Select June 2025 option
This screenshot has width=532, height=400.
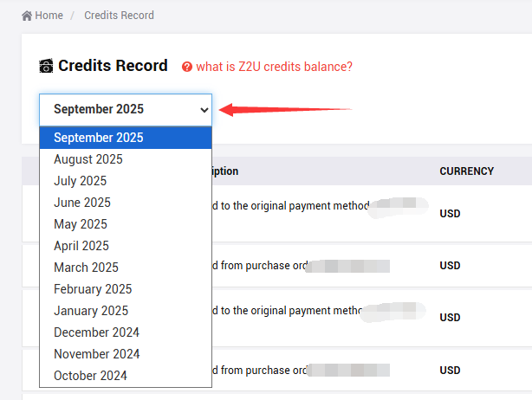(82, 203)
